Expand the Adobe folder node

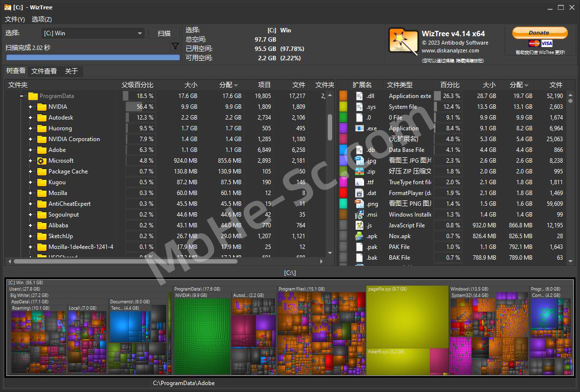[30, 150]
